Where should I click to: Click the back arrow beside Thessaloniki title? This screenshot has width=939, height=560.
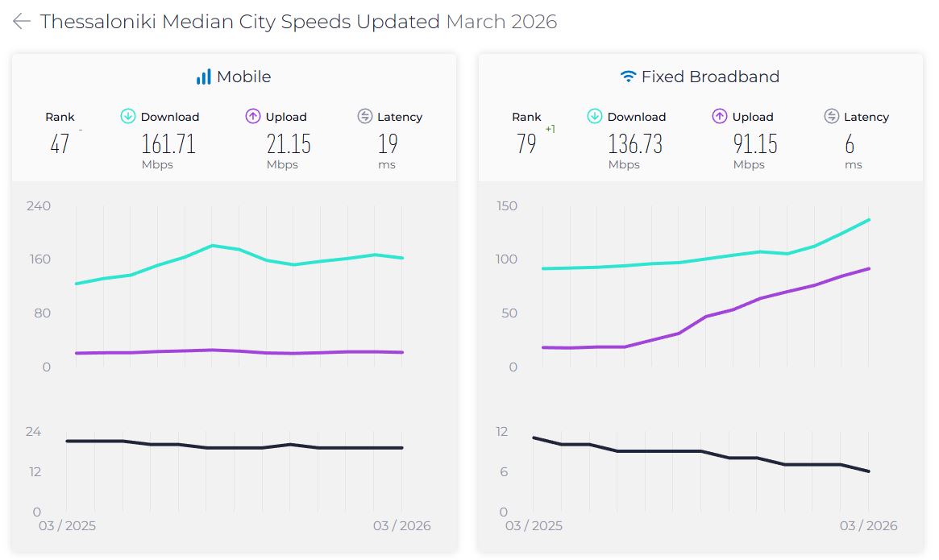point(22,22)
